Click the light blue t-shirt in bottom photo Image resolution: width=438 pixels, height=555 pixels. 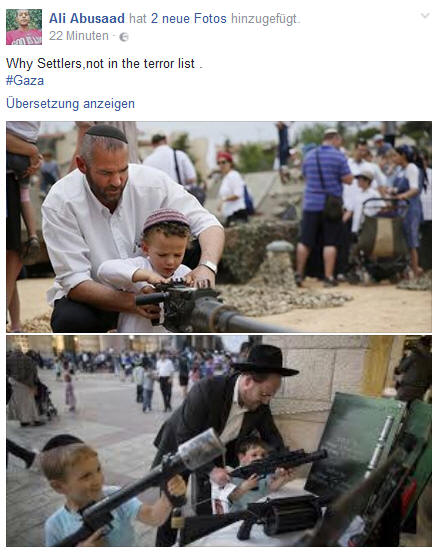pyautogui.click(x=90, y=517)
